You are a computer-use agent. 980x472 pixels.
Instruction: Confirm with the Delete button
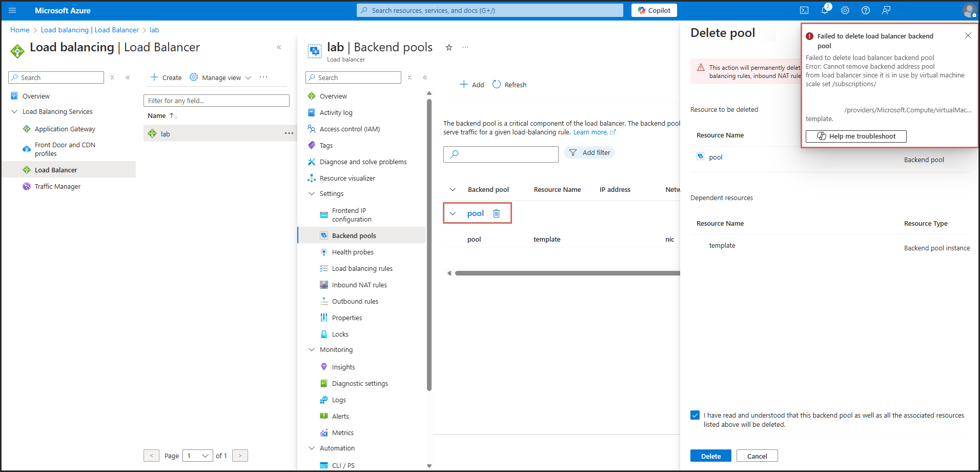tap(711, 456)
